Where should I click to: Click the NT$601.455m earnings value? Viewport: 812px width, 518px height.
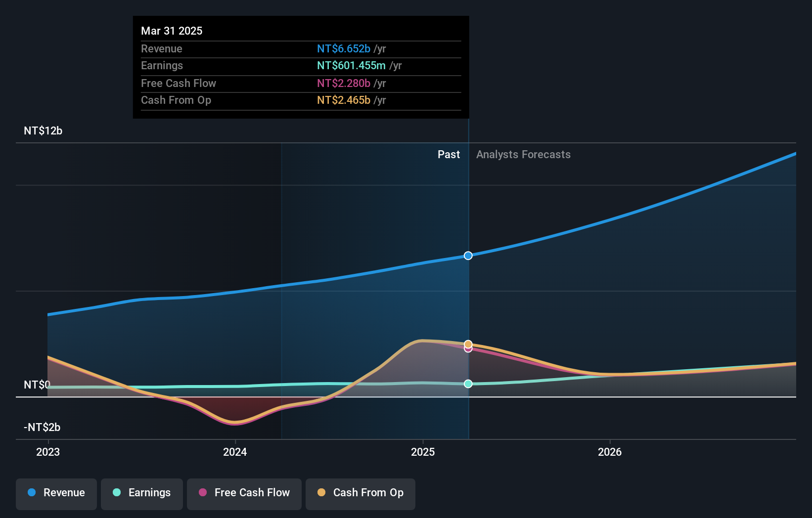click(351, 65)
